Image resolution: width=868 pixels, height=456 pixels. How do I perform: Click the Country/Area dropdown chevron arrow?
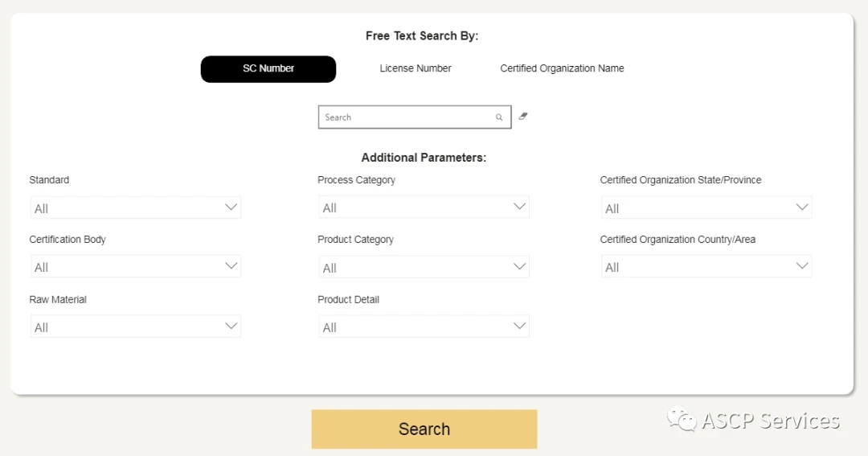click(x=801, y=266)
